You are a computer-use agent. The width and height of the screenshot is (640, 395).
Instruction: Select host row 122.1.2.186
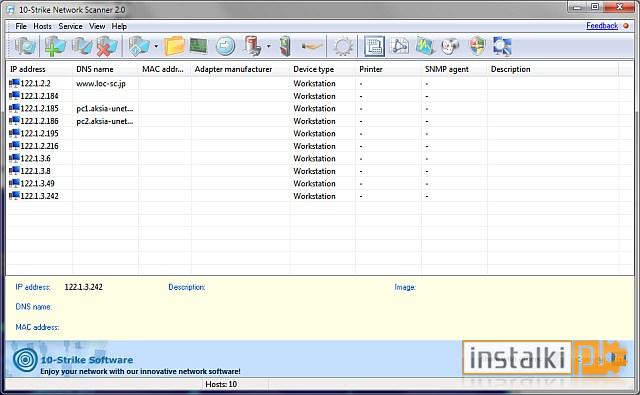(320, 121)
